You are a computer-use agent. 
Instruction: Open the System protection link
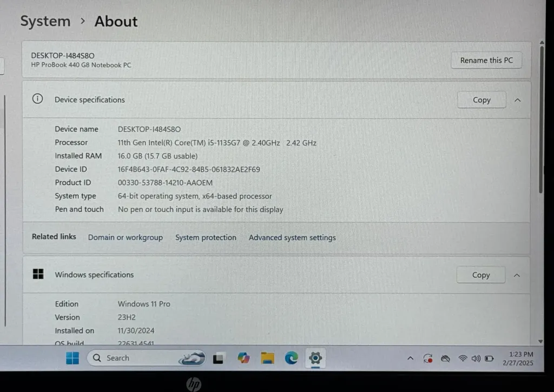206,237
